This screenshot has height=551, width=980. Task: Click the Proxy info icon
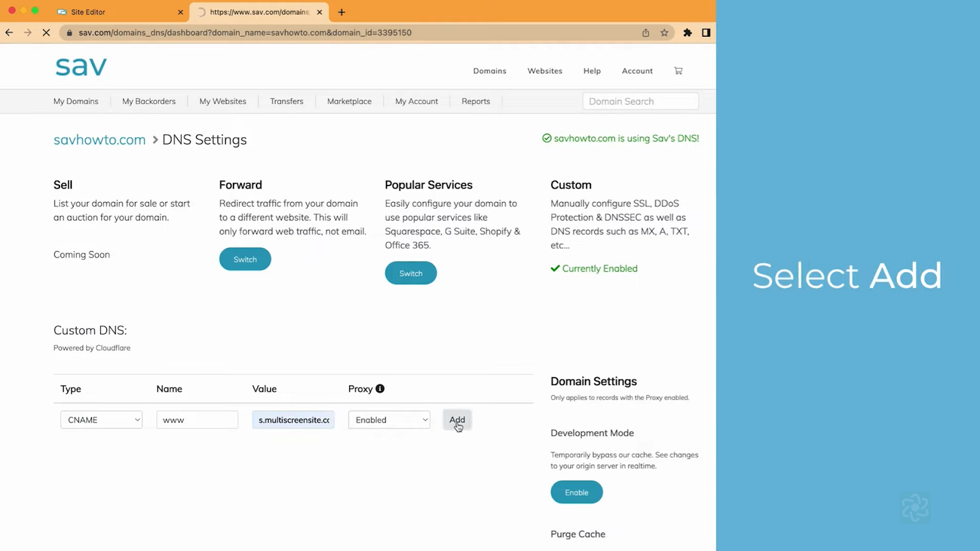[x=380, y=389]
